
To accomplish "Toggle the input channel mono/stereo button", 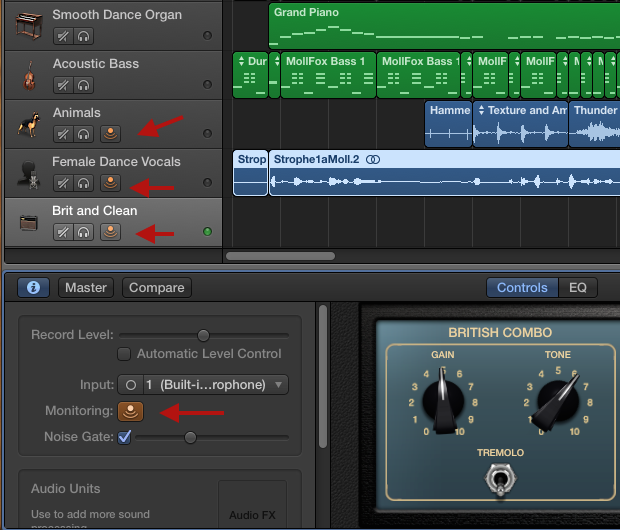I will click(131, 385).
